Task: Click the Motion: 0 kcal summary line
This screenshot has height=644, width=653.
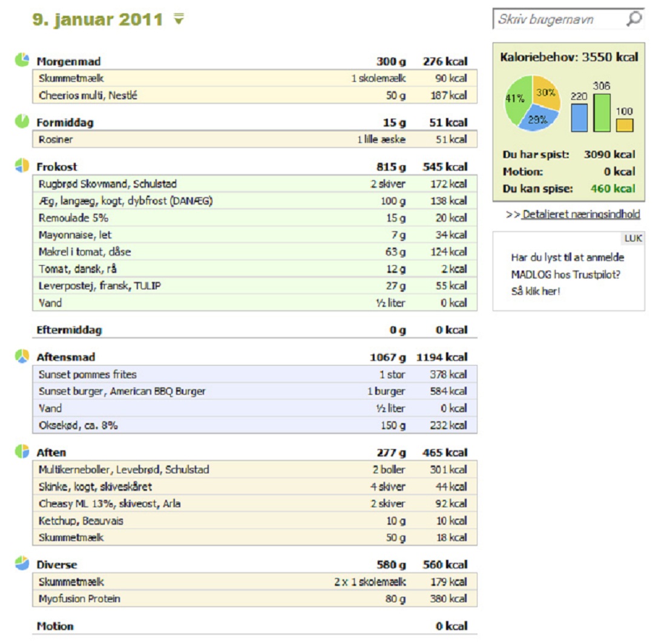Action: coord(569,172)
